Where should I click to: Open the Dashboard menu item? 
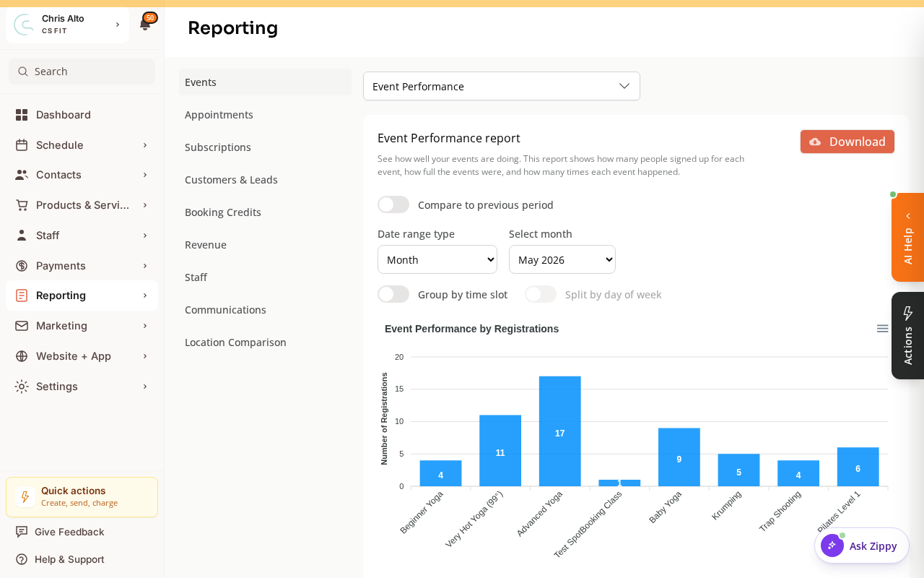pyautogui.click(x=82, y=115)
